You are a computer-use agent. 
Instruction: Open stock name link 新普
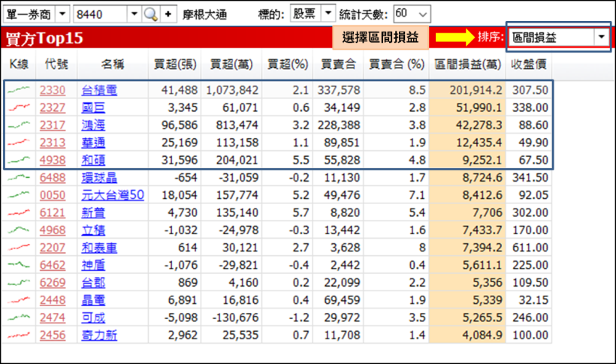pyautogui.click(x=93, y=213)
